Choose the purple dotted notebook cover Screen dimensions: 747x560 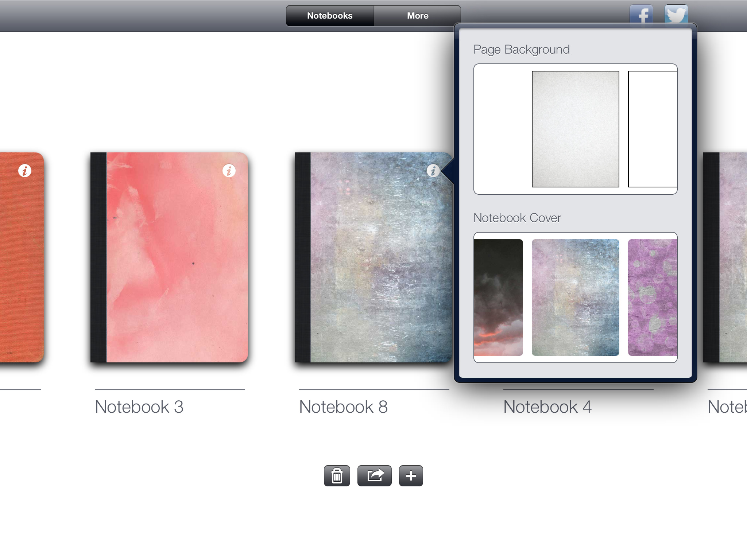coord(652,297)
